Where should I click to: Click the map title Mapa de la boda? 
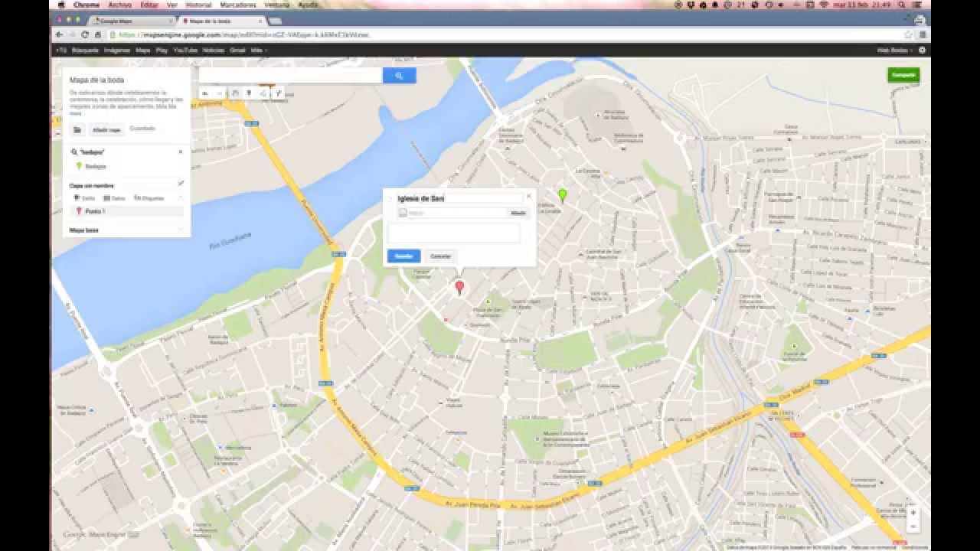pos(96,80)
